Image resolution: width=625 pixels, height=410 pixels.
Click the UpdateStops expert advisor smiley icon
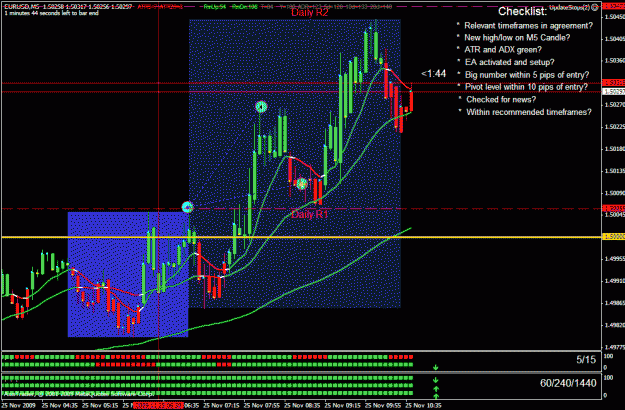594,8
